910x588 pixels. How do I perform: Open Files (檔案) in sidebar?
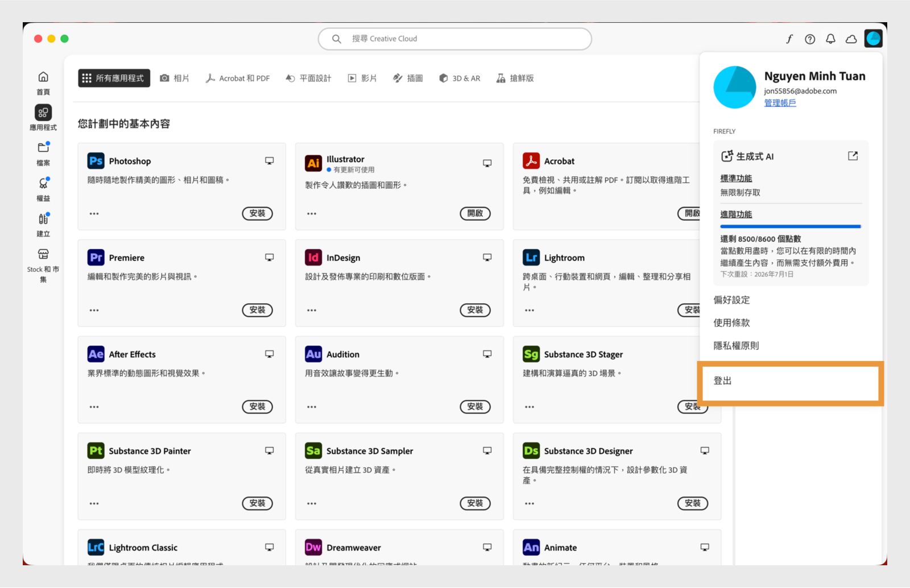[43, 154]
